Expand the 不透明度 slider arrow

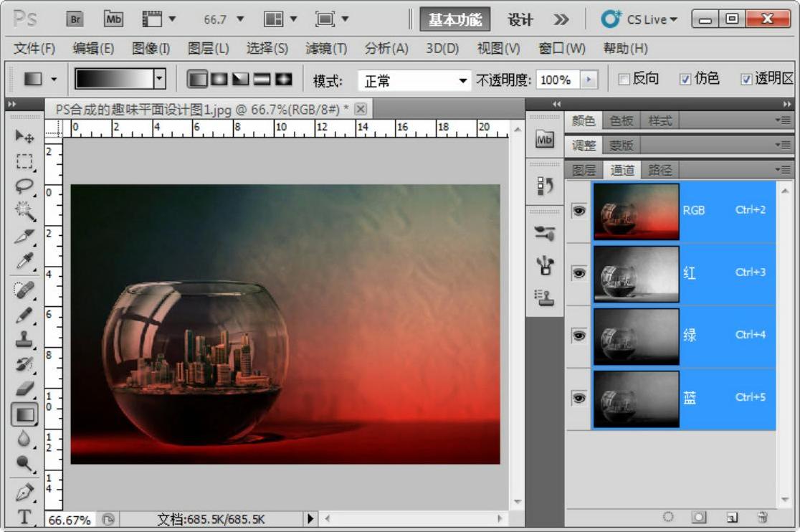pyautogui.click(x=589, y=80)
